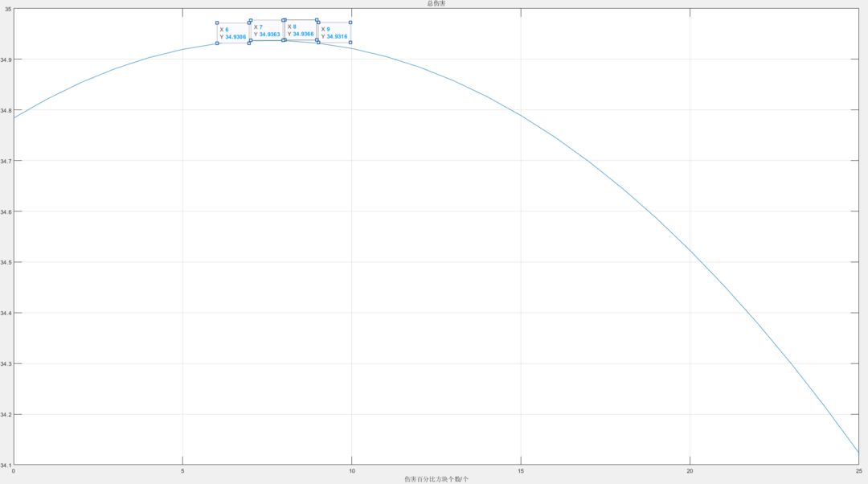Click the y-axis tick label 34.5
This screenshot has width=868, height=484.
pos(6,262)
